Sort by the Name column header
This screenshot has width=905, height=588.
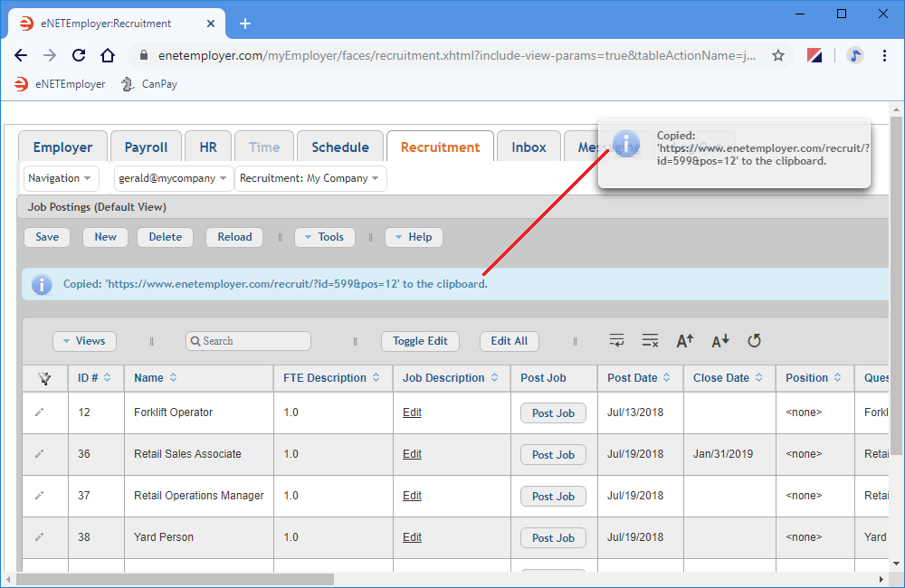[156, 378]
